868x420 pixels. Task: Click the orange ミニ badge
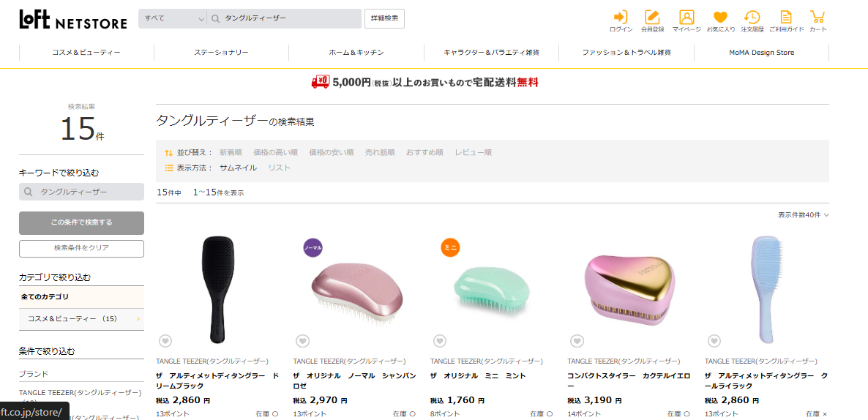point(451,247)
